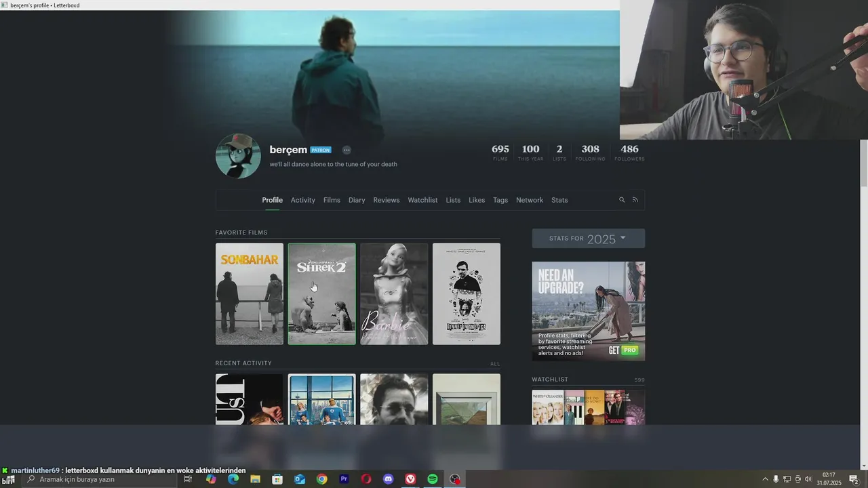Open the Network tab

tap(530, 200)
